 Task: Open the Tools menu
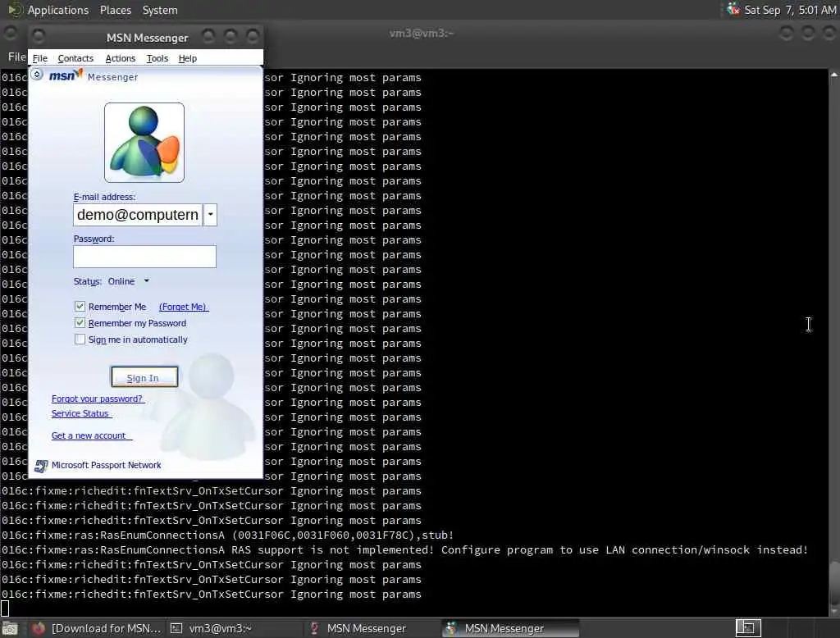point(157,58)
